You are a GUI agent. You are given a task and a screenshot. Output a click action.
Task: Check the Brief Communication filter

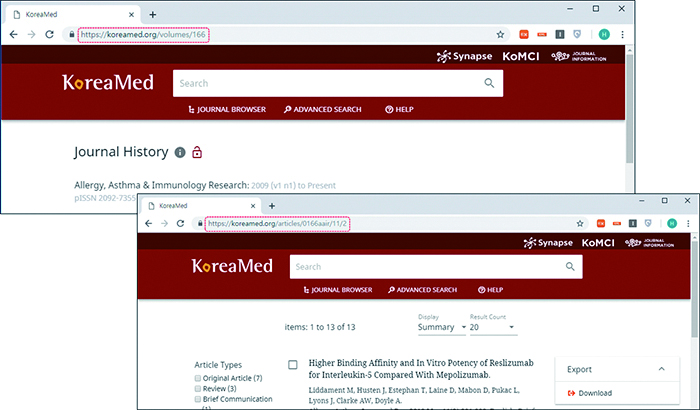[198, 399]
